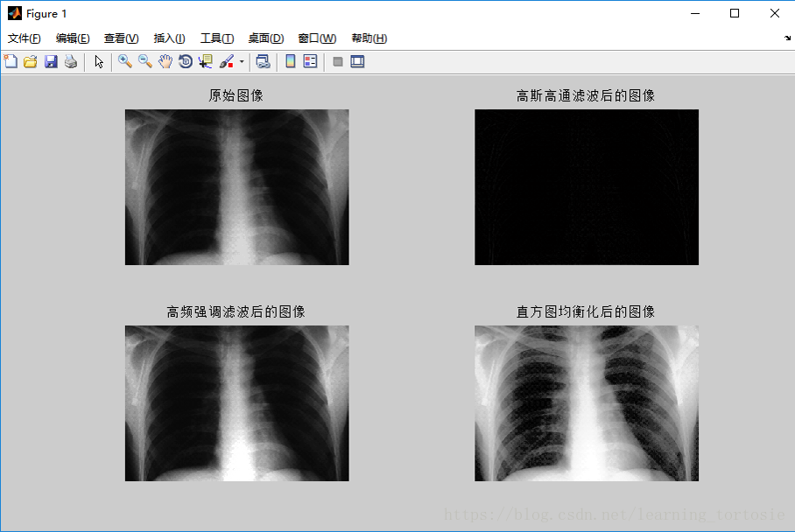Insert Legend using toolbar icon
This screenshot has height=532, width=795.
310,62
